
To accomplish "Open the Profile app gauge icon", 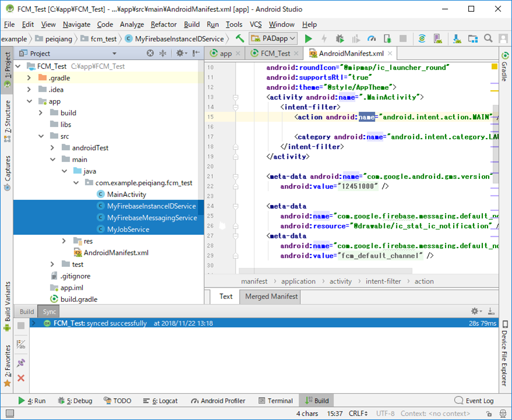I will coord(371,38).
